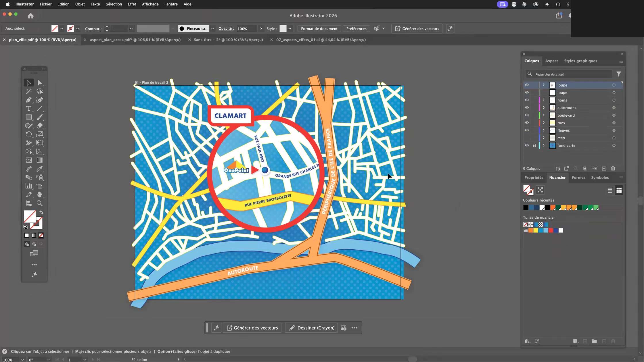Viewport: 644px width, 362px height.
Task: Expand the fleuves layer
Action: click(544, 130)
